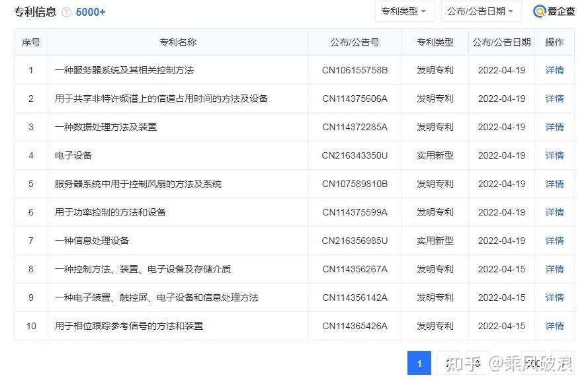Screen dimensions: 588x388
Task: Open 详情 for patent CN114356267A
Action: tap(554, 269)
